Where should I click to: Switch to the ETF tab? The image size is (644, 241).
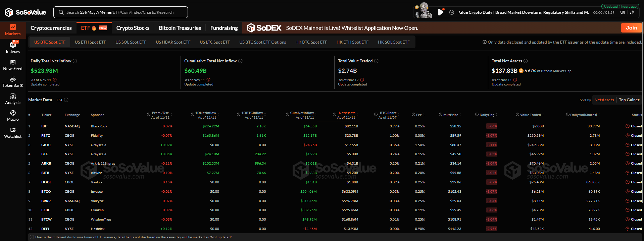pyautogui.click(x=94, y=28)
